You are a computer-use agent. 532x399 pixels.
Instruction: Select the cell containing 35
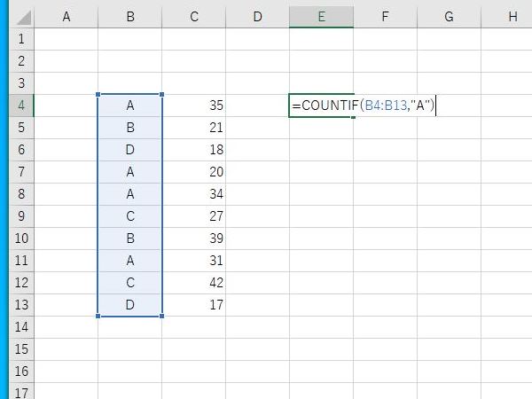tap(194, 106)
